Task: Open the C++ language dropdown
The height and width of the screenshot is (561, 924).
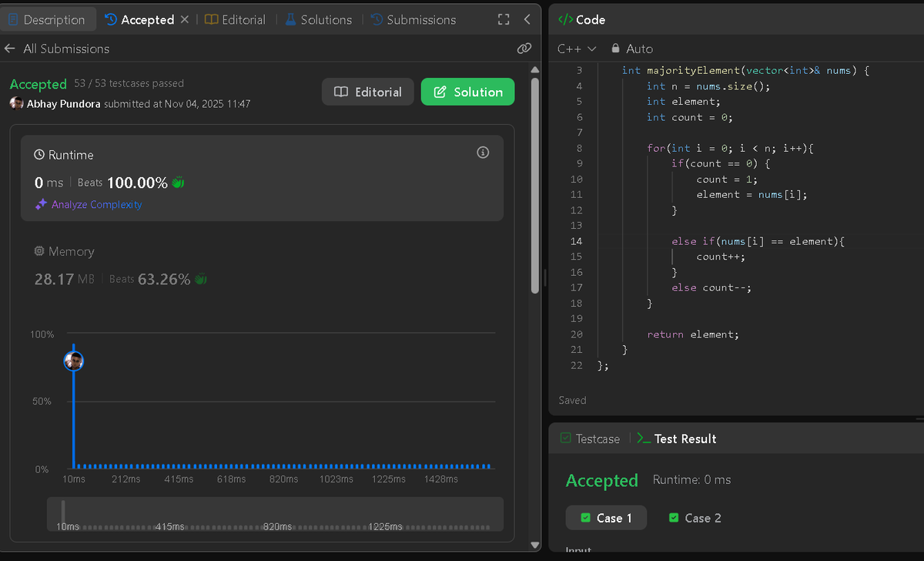Action: [577, 49]
